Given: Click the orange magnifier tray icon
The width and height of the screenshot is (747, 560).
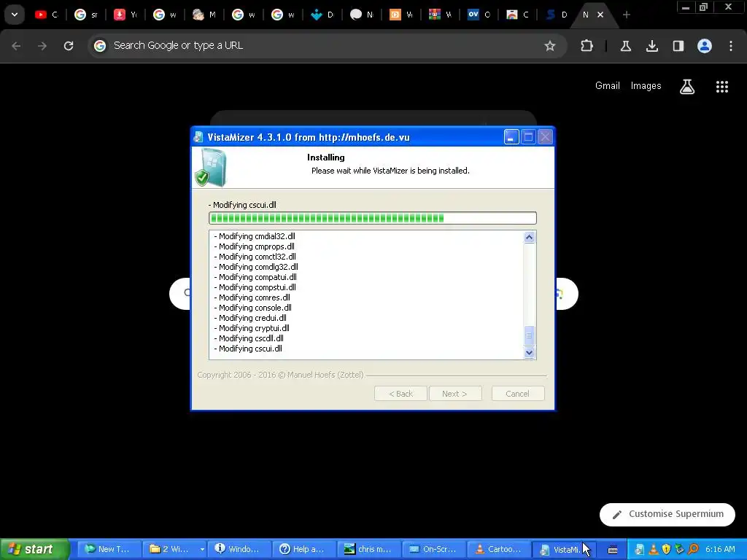Looking at the screenshot, I should (693, 550).
